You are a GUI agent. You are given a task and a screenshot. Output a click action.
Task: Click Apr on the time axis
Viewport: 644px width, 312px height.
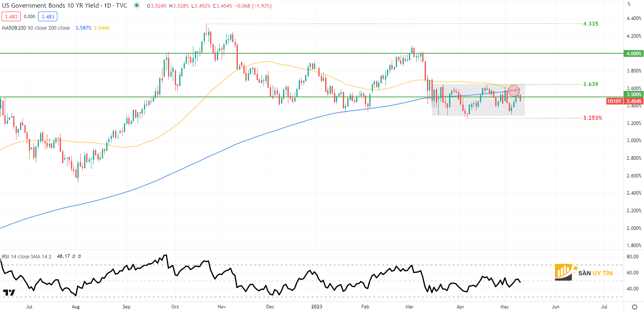pyautogui.click(x=460, y=307)
